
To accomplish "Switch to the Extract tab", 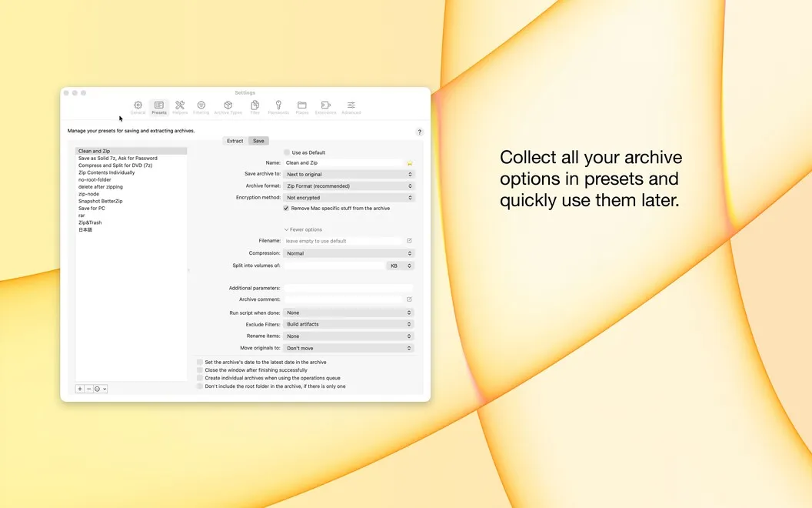I will point(235,141).
